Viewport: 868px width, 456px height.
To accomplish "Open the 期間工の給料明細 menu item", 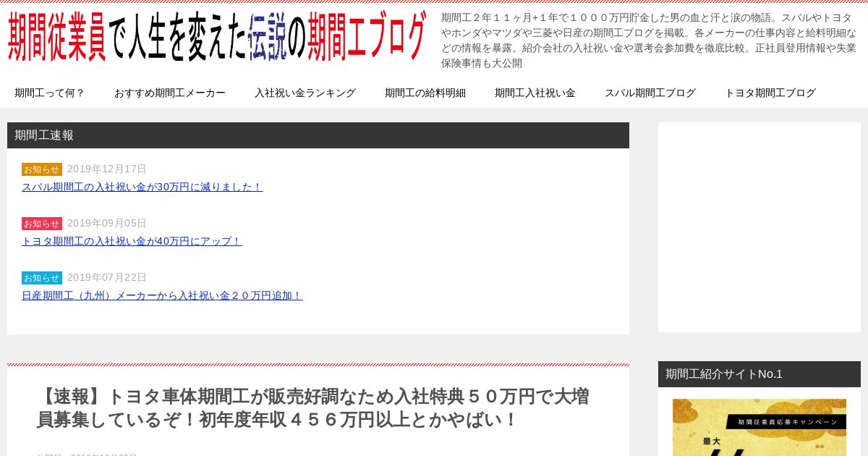I will tap(425, 93).
